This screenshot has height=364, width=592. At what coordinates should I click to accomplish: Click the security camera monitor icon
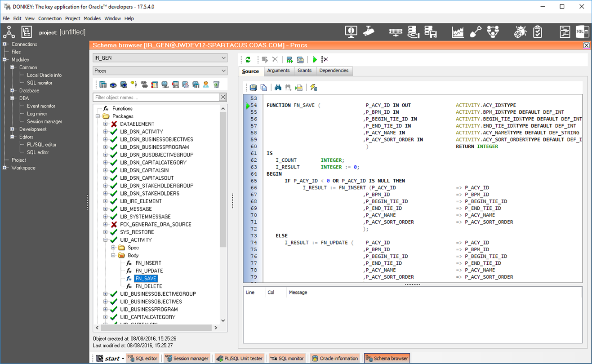click(x=369, y=32)
